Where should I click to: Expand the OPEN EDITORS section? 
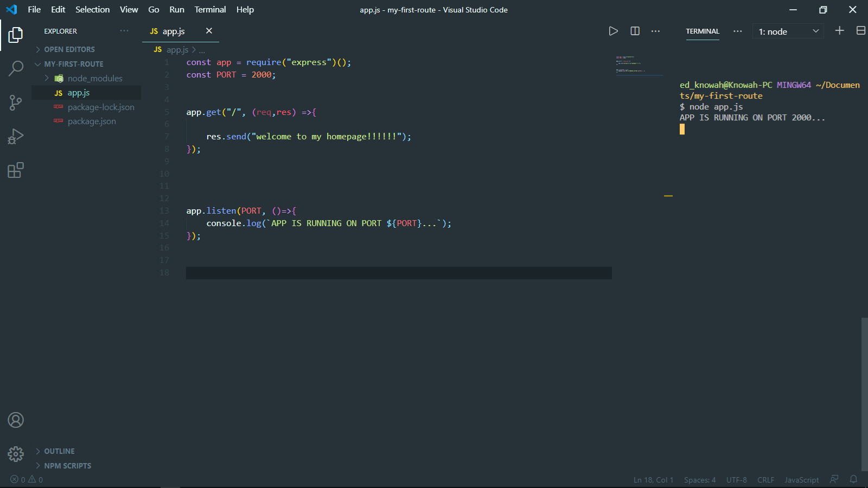click(69, 49)
